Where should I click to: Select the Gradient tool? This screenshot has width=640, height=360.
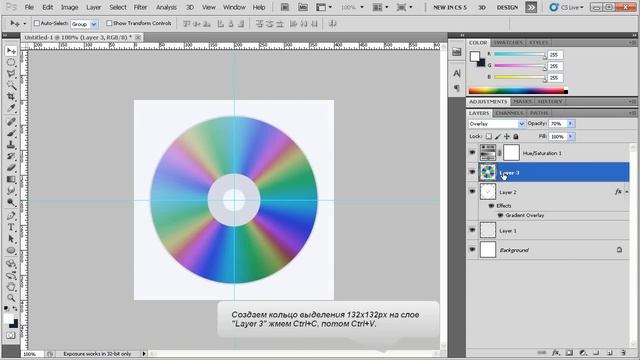11,179
